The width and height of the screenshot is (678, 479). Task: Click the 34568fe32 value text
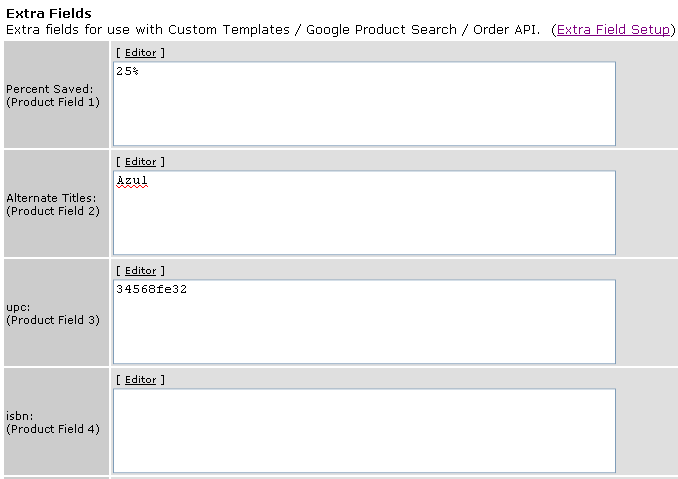(151, 289)
